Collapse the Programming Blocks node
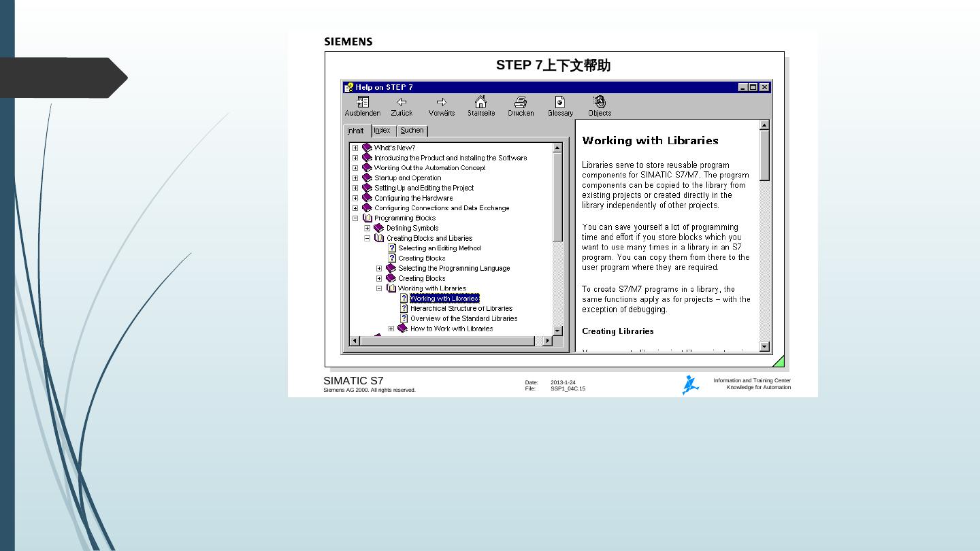The image size is (980, 551). 355,218
